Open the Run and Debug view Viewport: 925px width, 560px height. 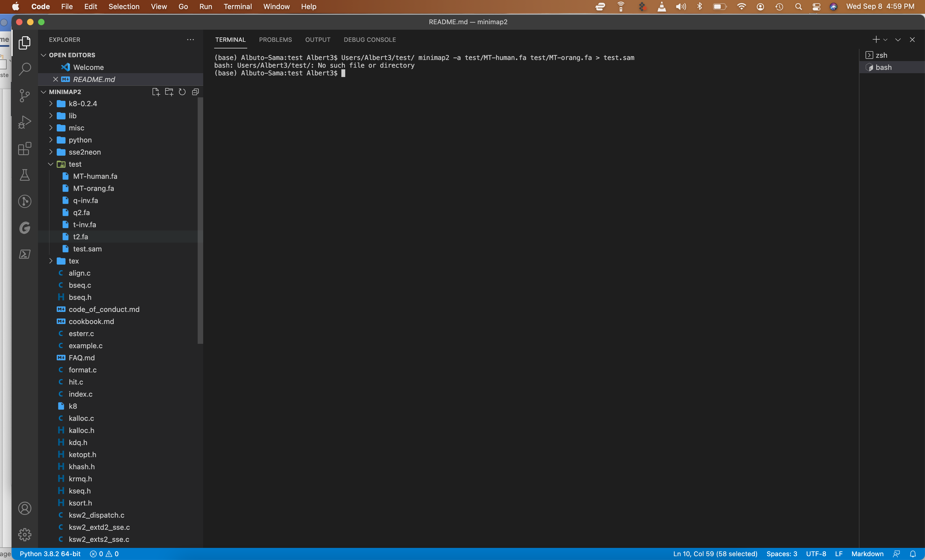(x=25, y=122)
